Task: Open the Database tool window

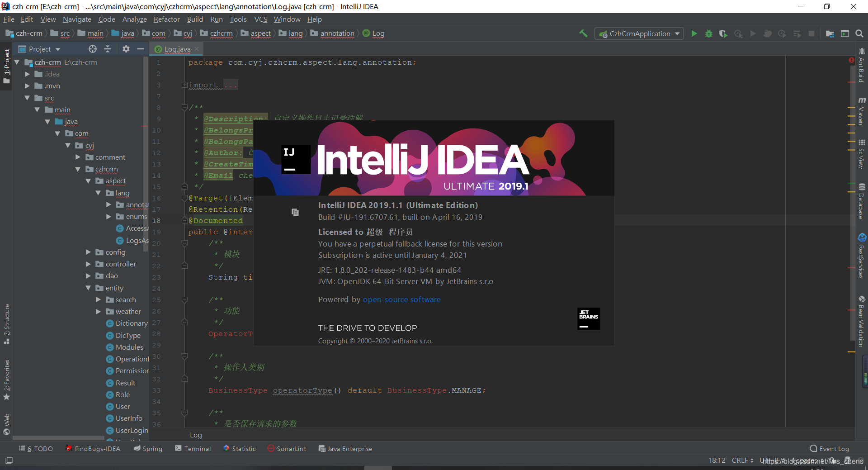Action: [x=862, y=201]
